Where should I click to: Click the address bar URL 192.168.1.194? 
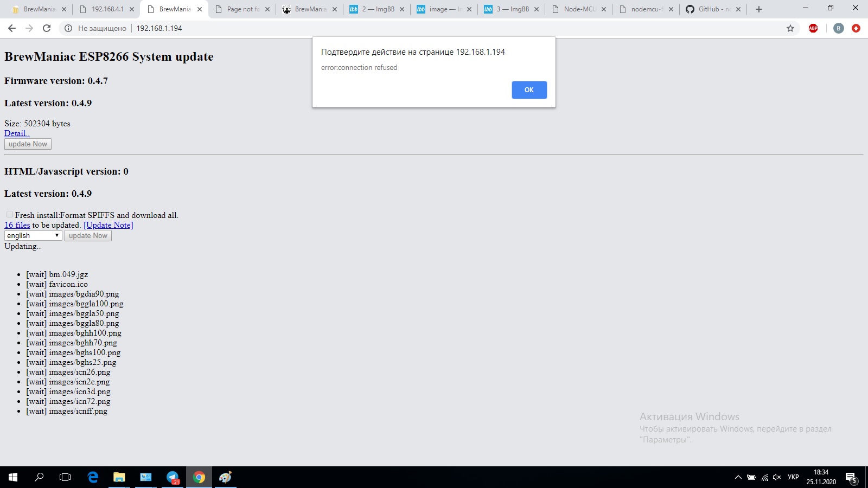159,28
